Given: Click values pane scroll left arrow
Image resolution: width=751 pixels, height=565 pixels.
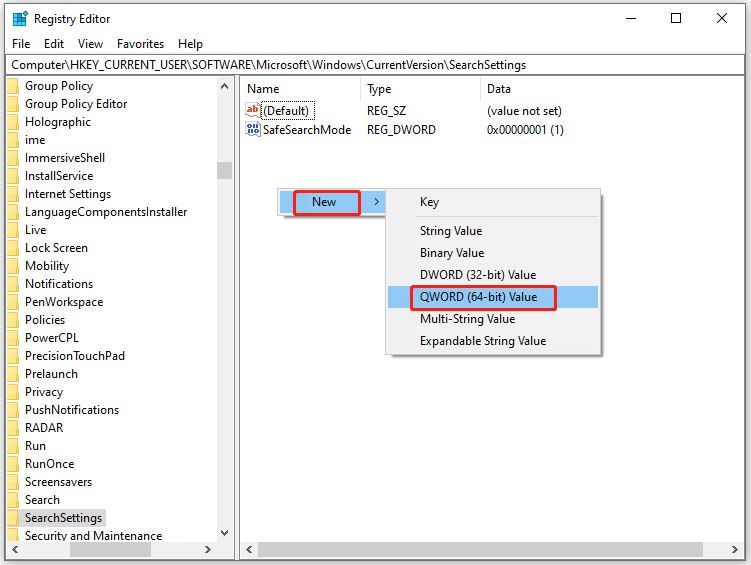Looking at the screenshot, I should click(249, 549).
